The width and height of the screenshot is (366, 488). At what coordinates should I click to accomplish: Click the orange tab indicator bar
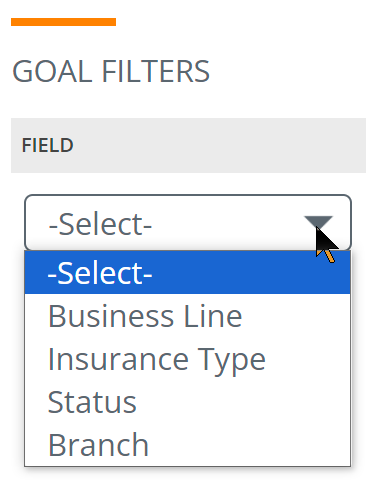coord(63,22)
